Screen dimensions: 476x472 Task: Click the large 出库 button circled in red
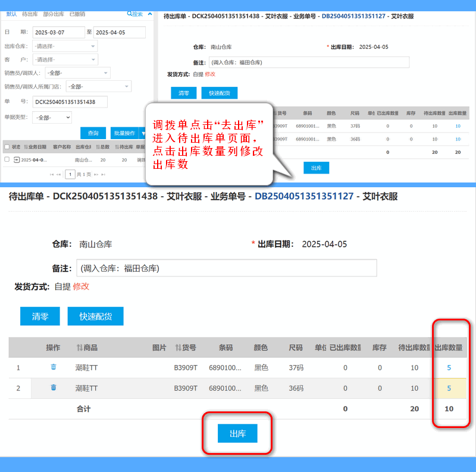(237, 433)
